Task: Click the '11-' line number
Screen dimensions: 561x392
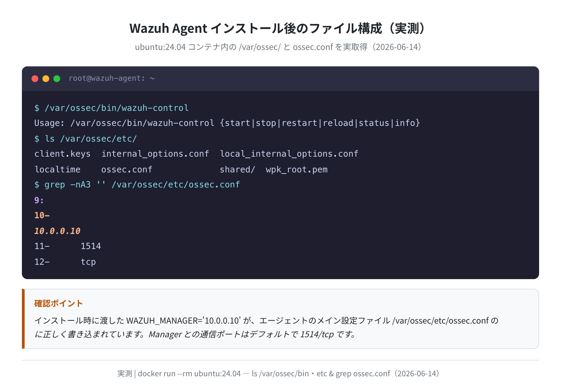Action: click(42, 246)
